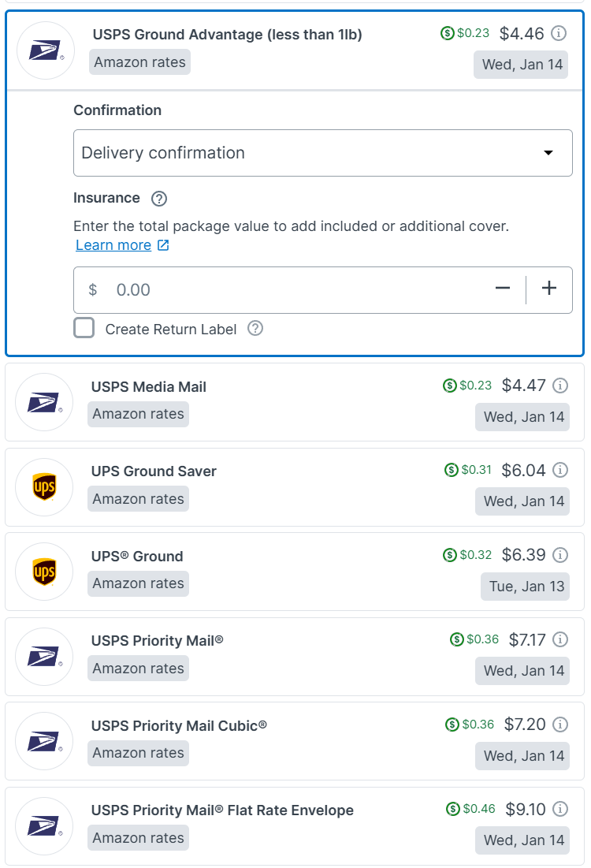591x868 pixels.
Task: Click info icon for UPS Ground Saver rate
Action: point(560,470)
